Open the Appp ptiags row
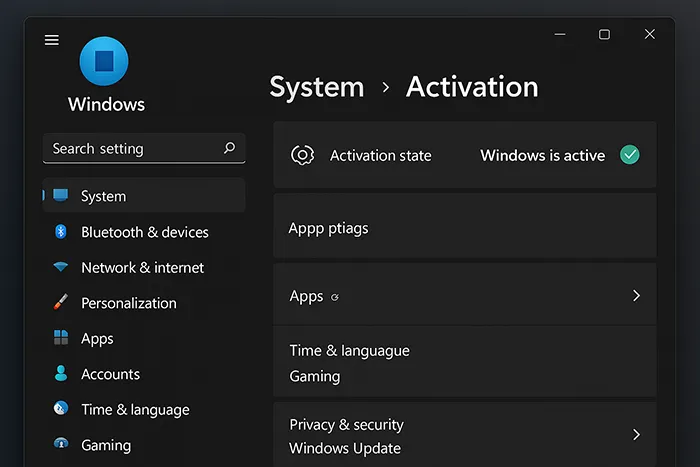700x467 pixels. click(465, 225)
